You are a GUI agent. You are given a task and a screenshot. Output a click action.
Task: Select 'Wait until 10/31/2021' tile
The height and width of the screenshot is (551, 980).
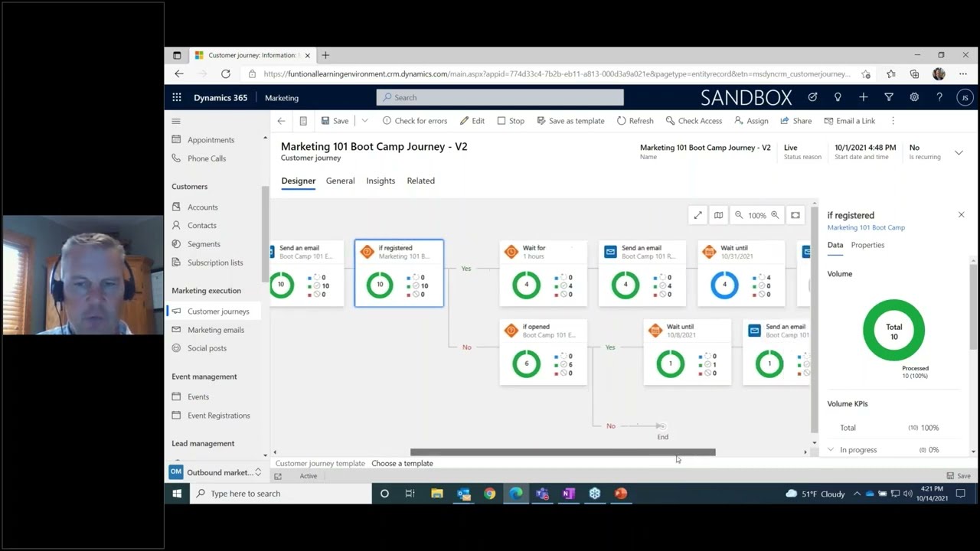point(741,273)
